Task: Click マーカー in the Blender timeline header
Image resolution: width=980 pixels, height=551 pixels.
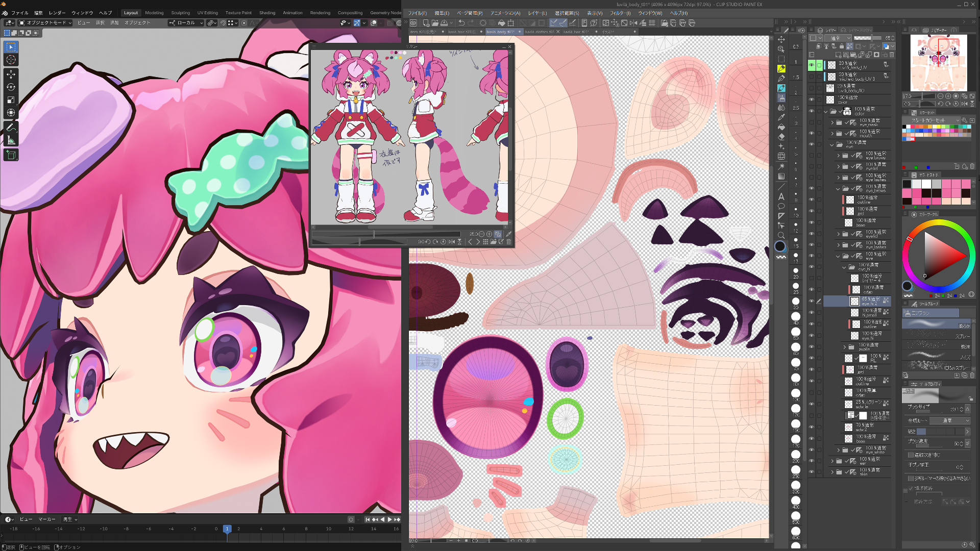Action: [x=47, y=519]
